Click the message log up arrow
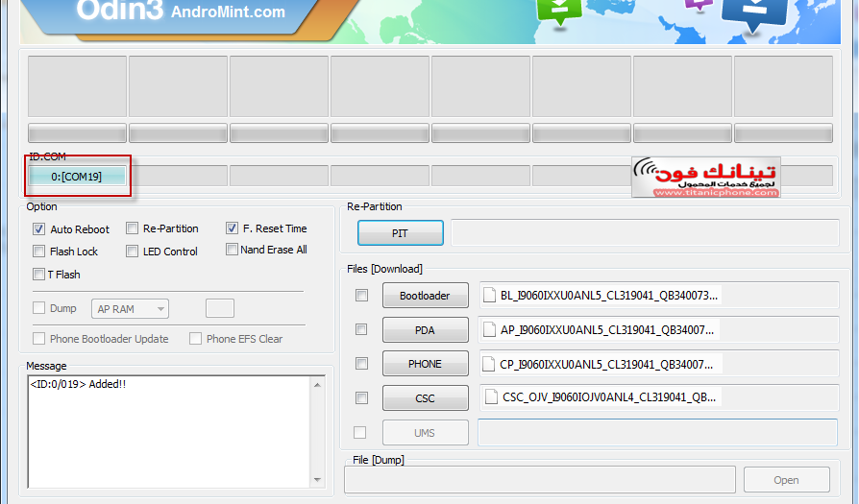This screenshot has height=504, width=859. (317, 385)
